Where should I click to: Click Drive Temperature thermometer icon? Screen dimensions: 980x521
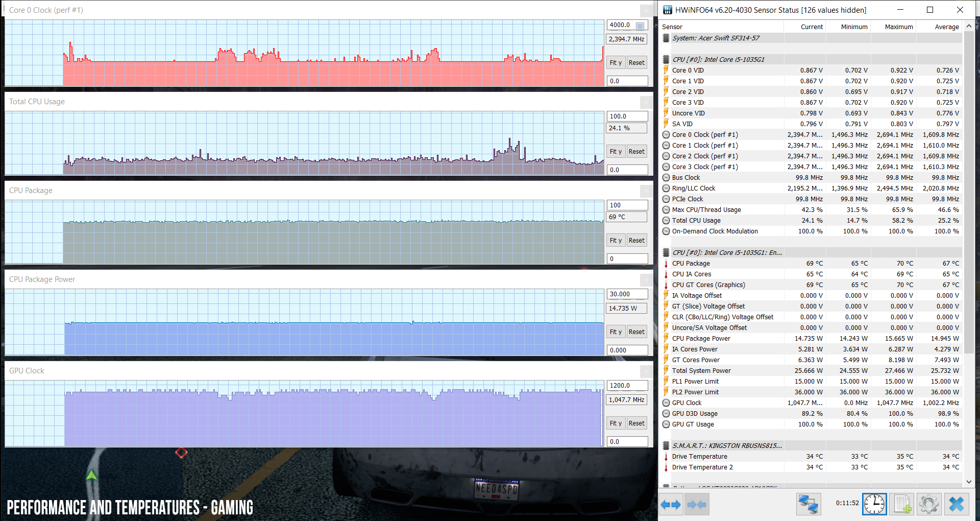point(666,457)
